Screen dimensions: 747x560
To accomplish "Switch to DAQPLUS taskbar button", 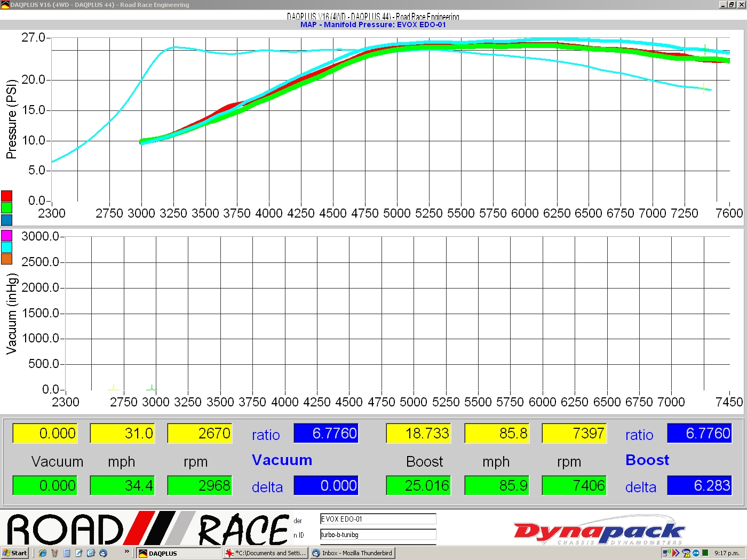I will (x=179, y=553).
